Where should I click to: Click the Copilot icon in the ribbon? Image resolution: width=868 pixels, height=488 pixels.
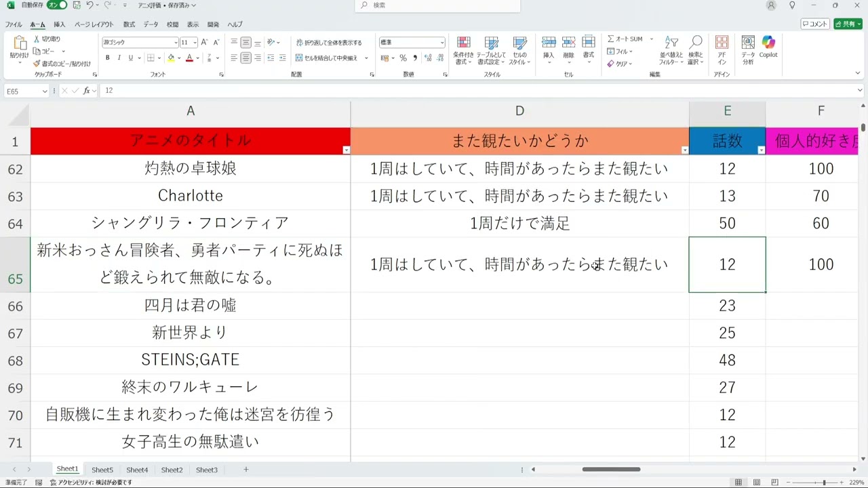(x=768, y=46)
